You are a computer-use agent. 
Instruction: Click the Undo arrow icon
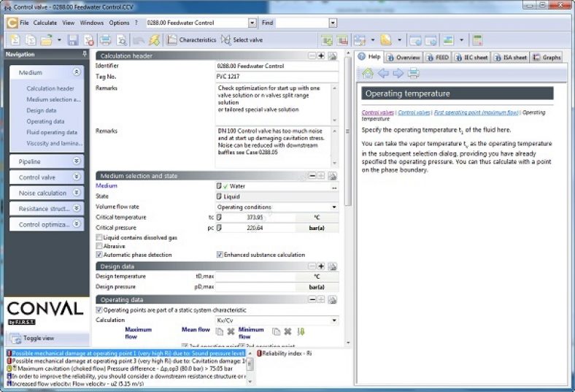coord(139,40)
